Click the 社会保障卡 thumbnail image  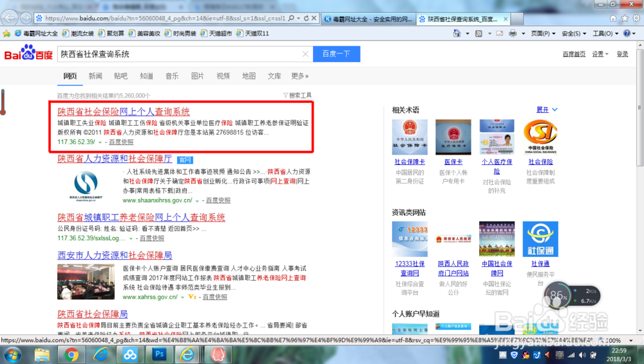coord(410,137)
